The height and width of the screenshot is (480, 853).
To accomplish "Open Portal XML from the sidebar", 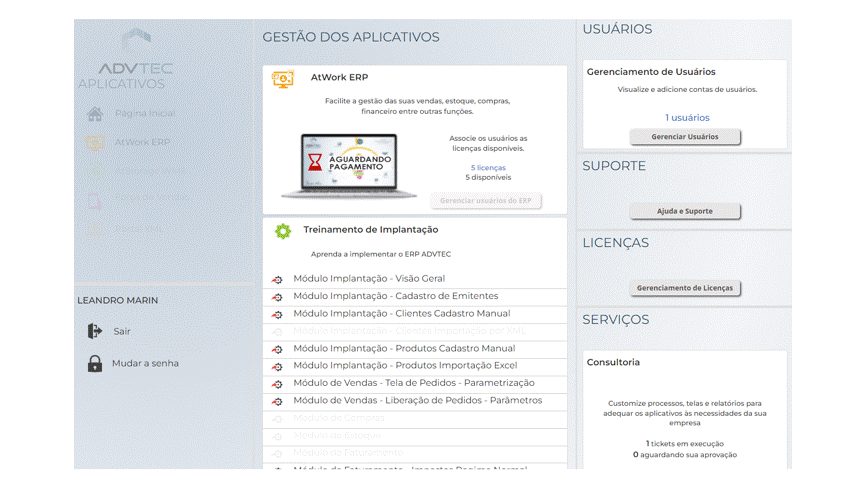I will pos(139,229).
